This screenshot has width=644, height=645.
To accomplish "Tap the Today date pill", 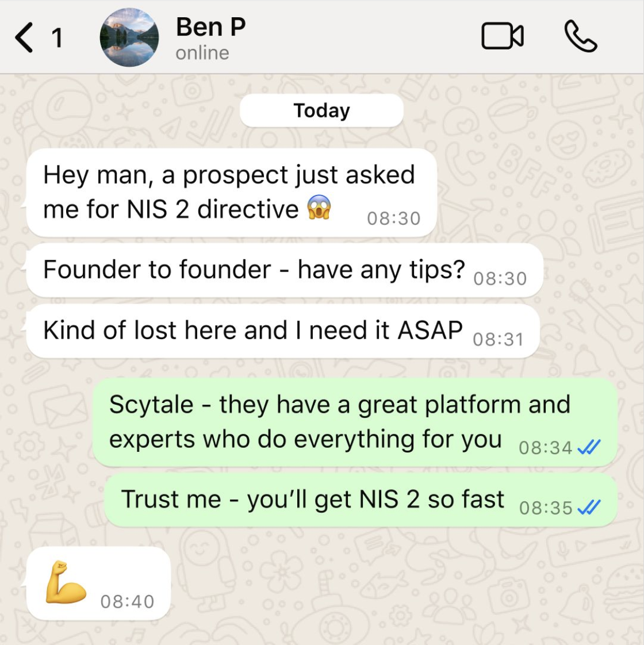I will (x=321, y=110).
